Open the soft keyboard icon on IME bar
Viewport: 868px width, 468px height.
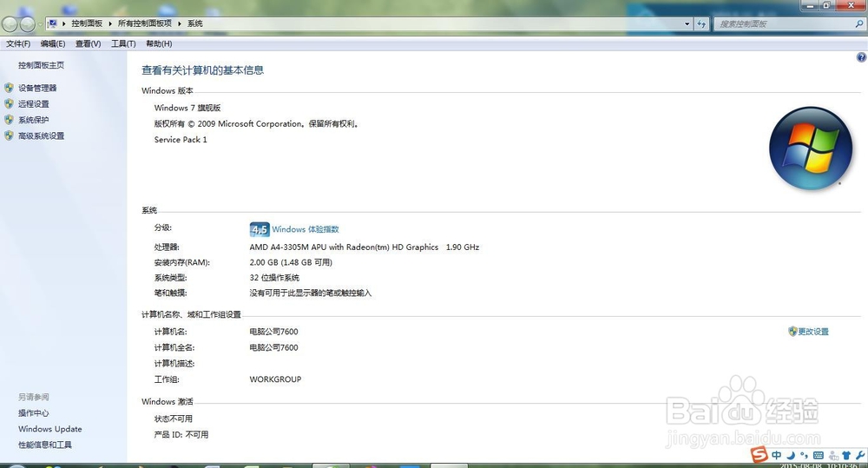click(819, 456)
